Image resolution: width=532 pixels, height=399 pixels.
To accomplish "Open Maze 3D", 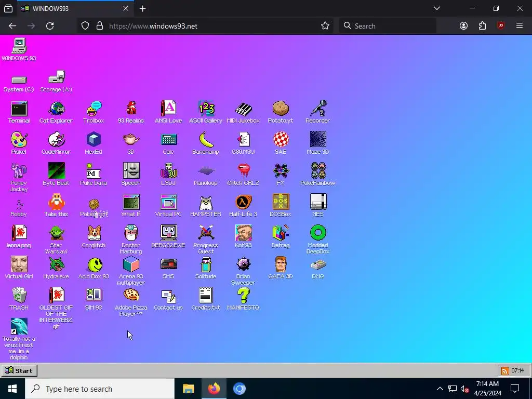I will [317, 143].
